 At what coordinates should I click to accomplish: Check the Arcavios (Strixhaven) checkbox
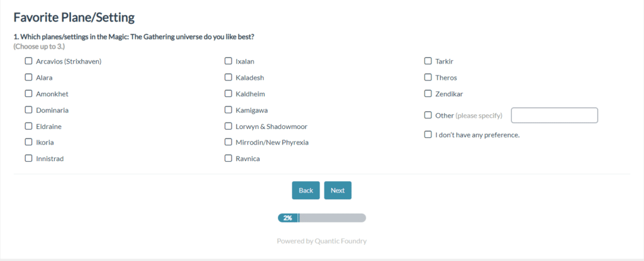click(x=28, y=62)
